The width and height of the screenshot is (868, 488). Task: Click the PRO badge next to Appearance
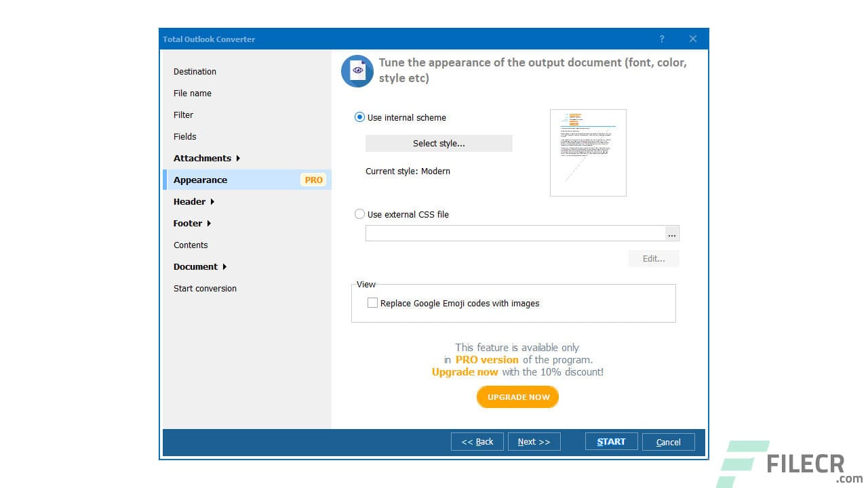[x=313, y=180]
